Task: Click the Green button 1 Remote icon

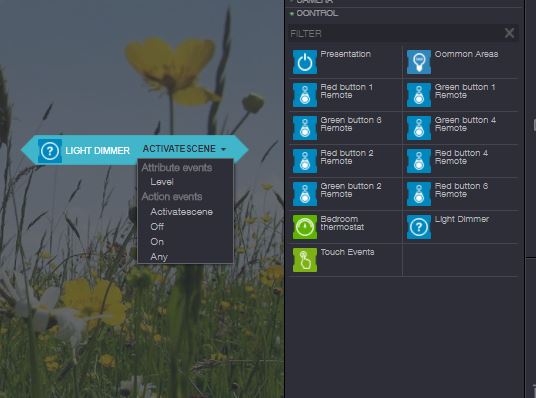Action: click(x=419, y=95)
